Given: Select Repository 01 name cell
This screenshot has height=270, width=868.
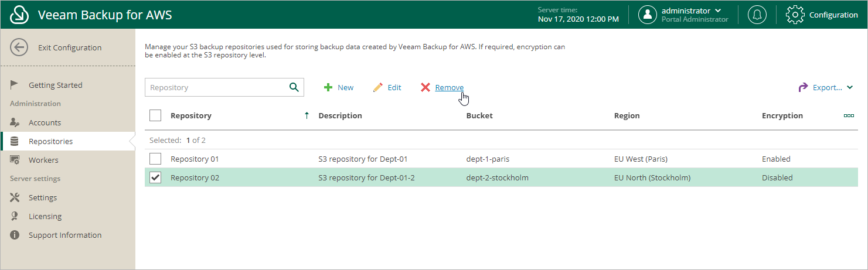Looking at the screenshot, I should point(195,159).
